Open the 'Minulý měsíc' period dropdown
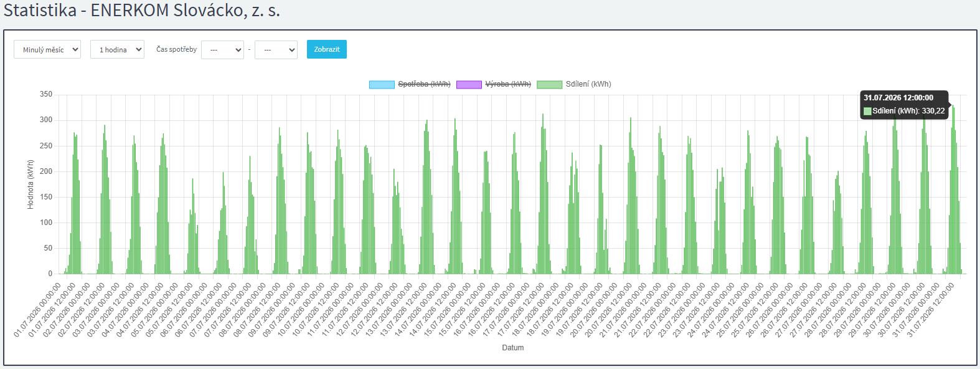Image resolution: width=980 pixels, height=369 pixels. (47, 49)
